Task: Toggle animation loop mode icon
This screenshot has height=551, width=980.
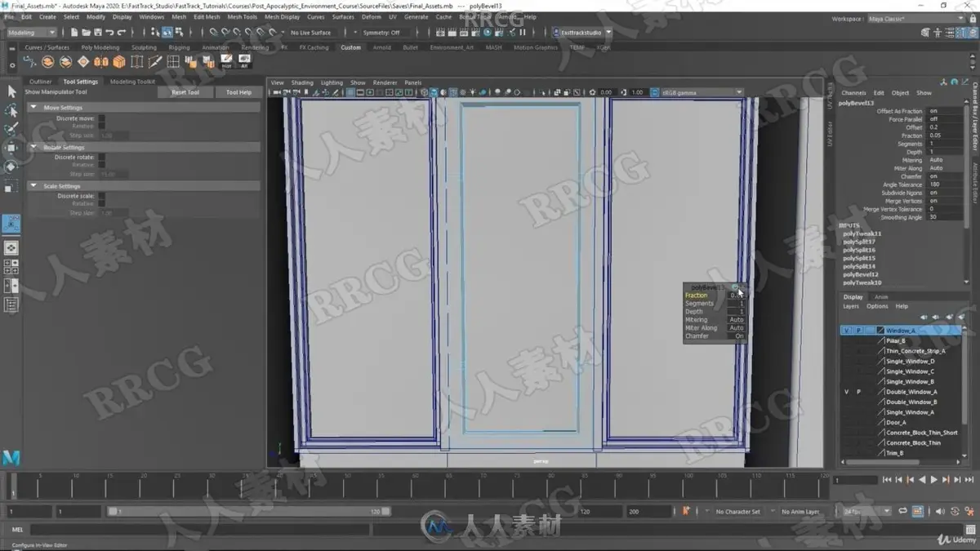Action: 903,512
